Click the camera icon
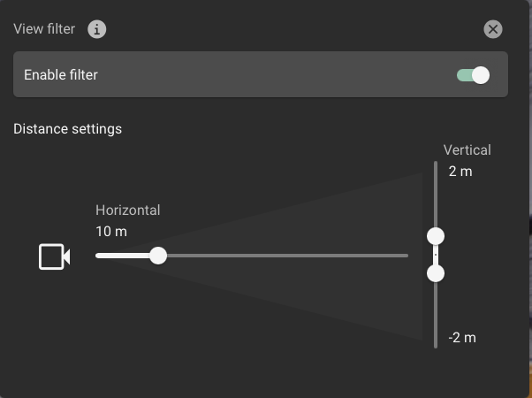532x398 pixels. [x=54, y=256]
